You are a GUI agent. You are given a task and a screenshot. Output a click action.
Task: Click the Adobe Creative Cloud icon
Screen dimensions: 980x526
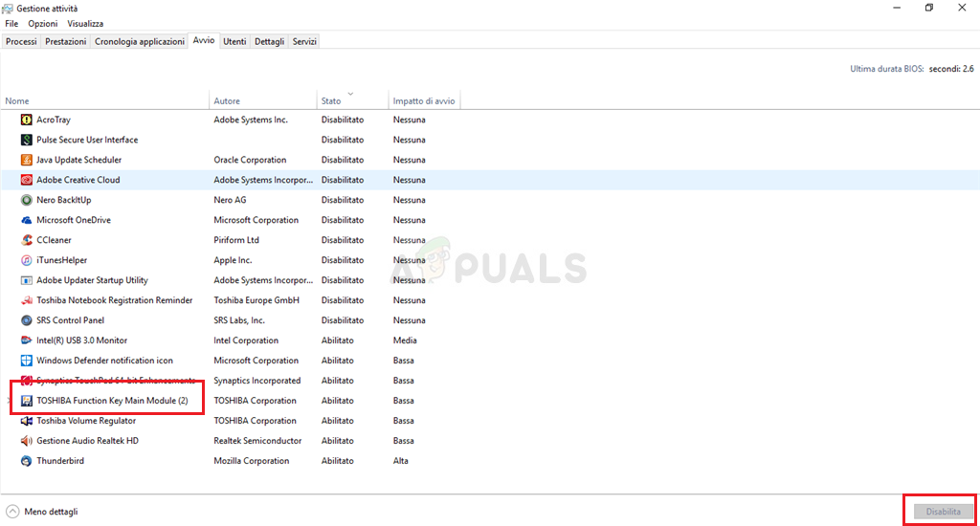pyautogui.click(x=26, y=179)
